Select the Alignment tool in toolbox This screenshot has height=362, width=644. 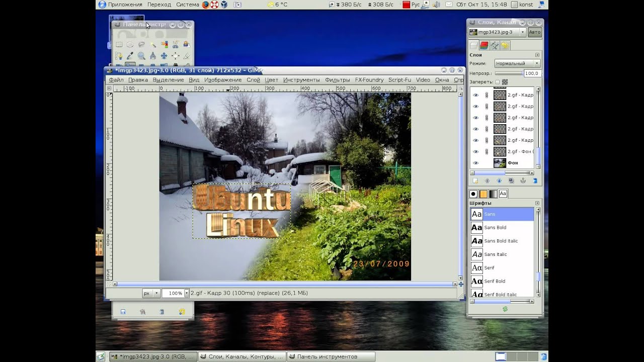pyautogui.click(x=175, y=56)
